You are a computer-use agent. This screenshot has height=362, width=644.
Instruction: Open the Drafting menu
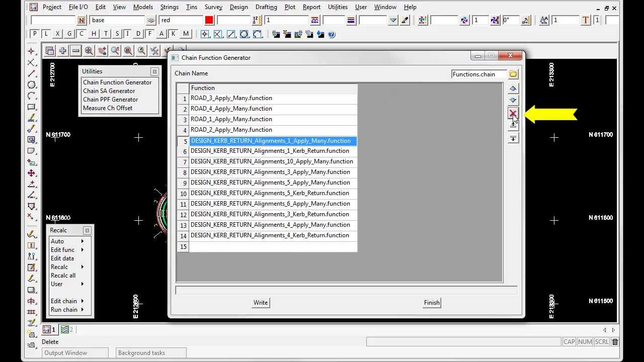tap(266, 7)
